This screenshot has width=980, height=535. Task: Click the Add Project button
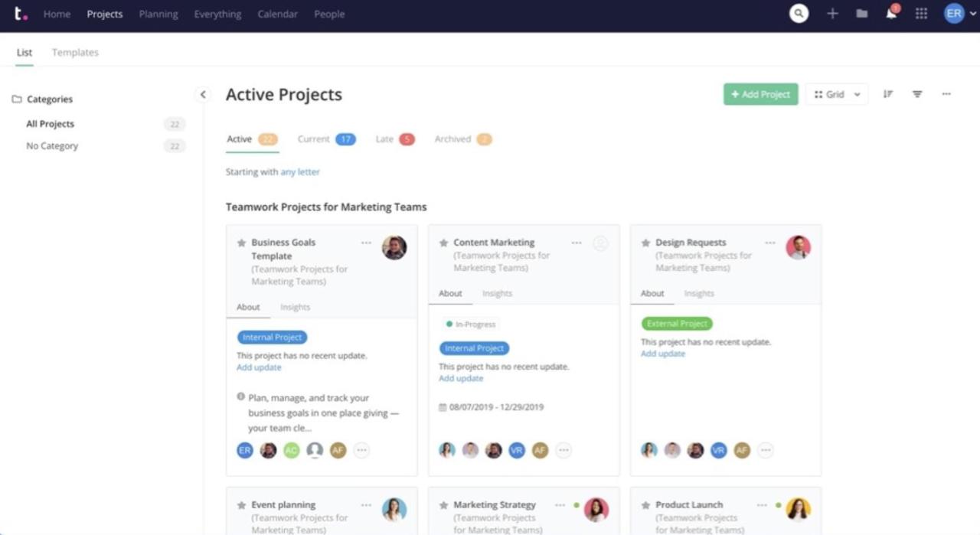[760, 93]
